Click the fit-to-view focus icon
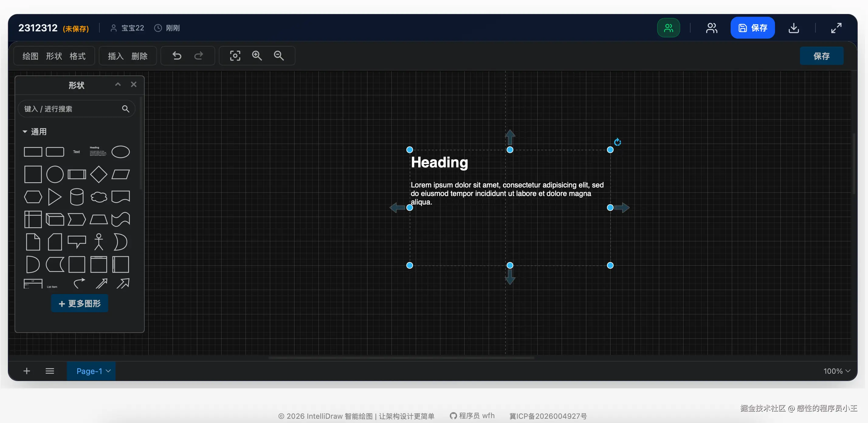Viewport: 868px width, 423px height. pos(235,56)
